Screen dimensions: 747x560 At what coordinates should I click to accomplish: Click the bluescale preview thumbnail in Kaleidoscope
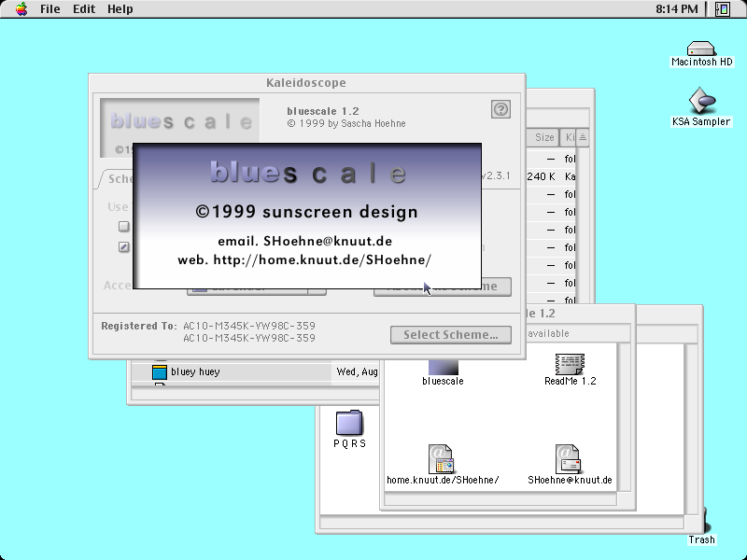179,127
